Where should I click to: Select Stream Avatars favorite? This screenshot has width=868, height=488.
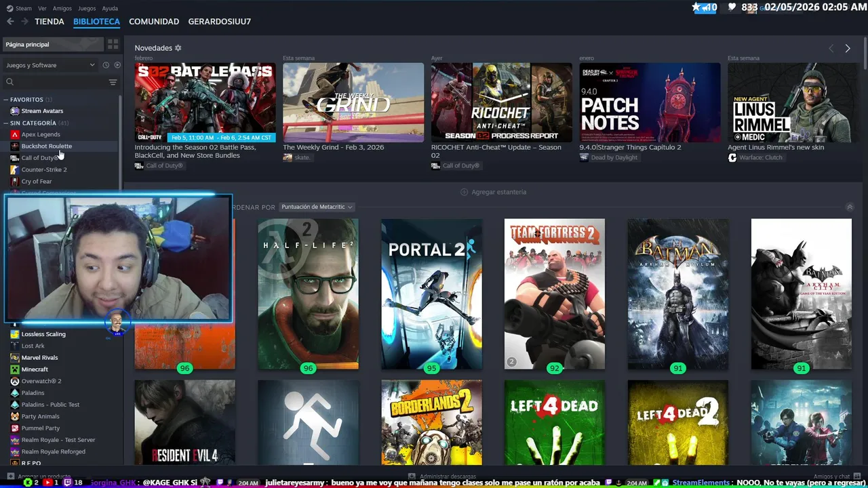tap(42, 110)
